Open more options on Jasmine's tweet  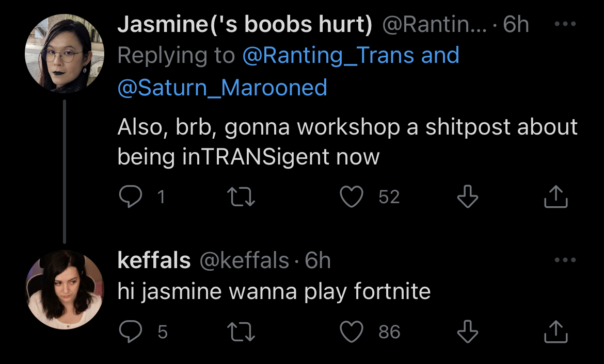(x=565, y=24)
